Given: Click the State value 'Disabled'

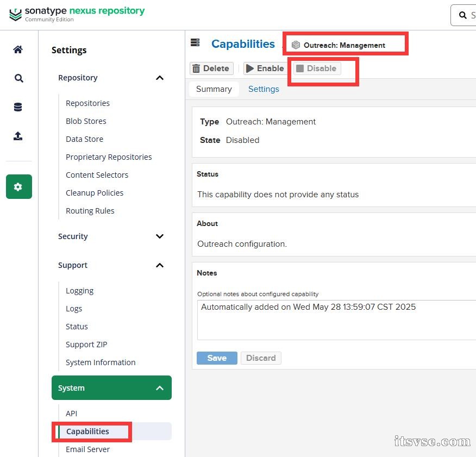Looking at the screenshot, I should coord(242,140).
